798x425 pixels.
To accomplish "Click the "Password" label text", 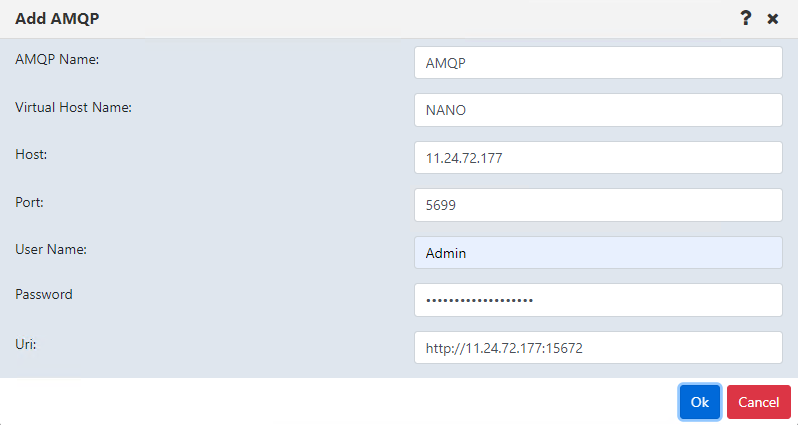I will pyautogui.click(x=44, y=294).
